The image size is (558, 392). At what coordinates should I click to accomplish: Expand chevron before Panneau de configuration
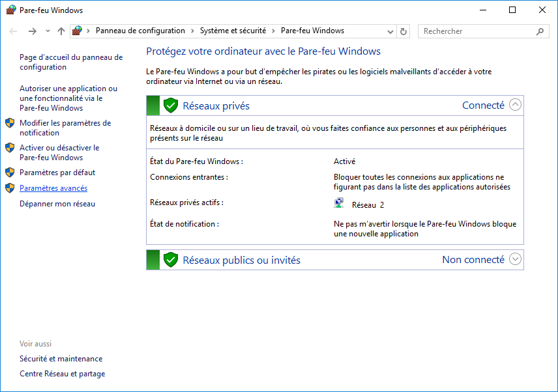(88, 31)
